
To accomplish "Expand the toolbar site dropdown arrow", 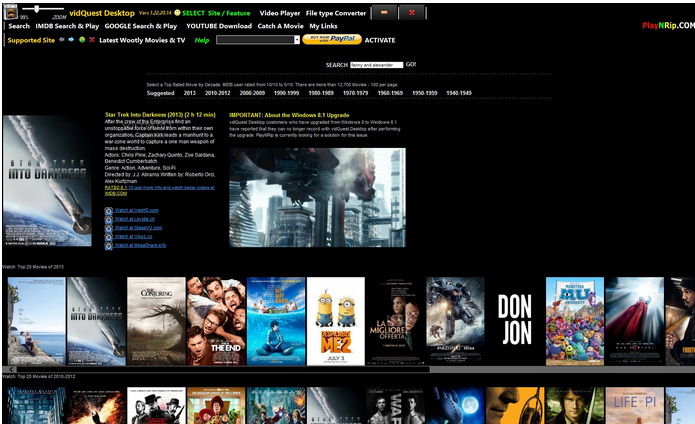I will coord(297,40).
